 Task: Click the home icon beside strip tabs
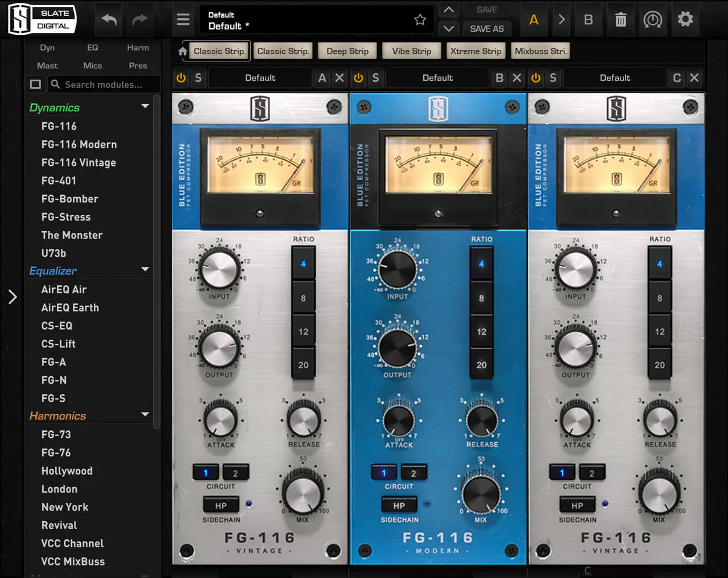click(183, 51)
